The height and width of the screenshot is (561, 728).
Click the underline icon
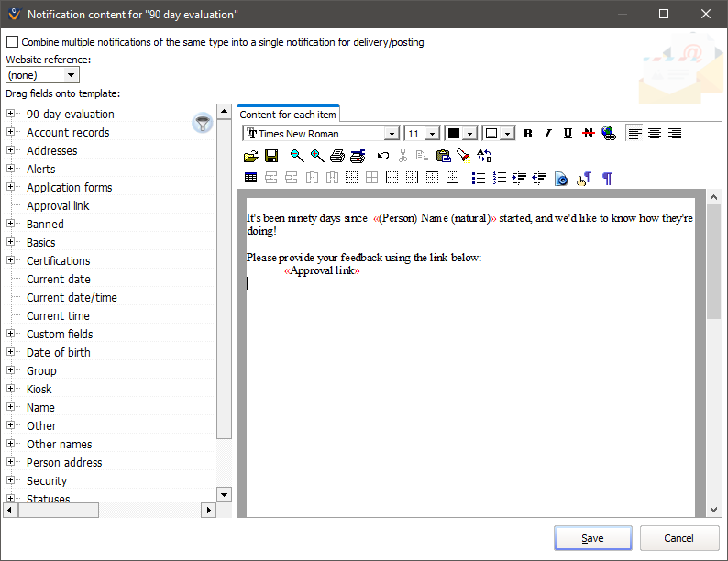click(568, 134)
